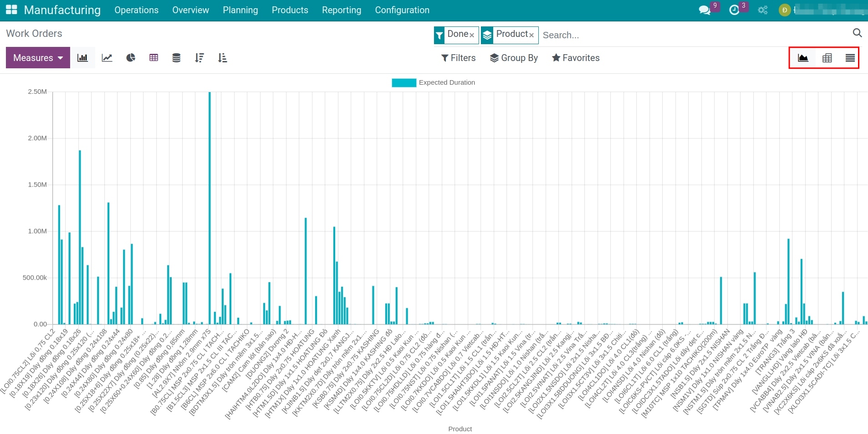The height and width of the screenshot is (434, 868).
Task: Click the 2.50M y-axis label
Action: click(x=37, y=92)
